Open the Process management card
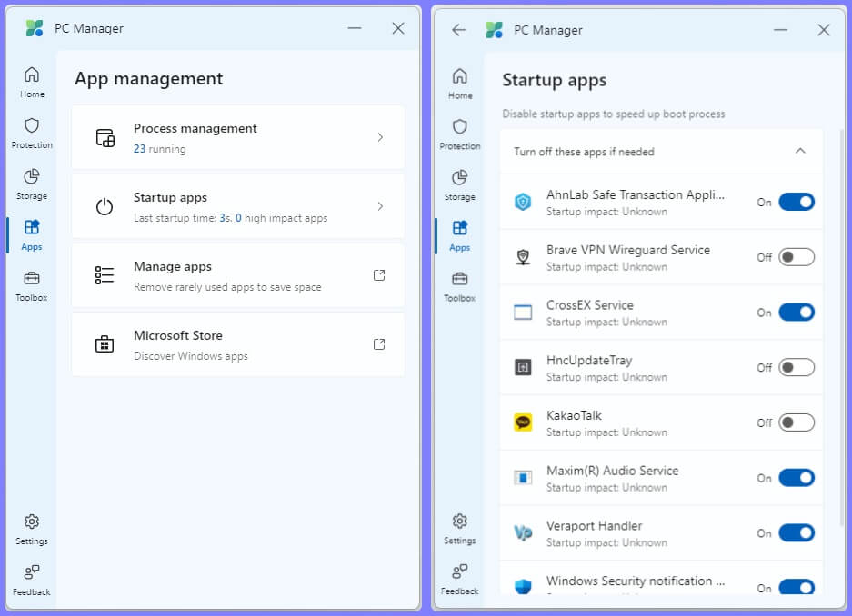The image size is (852, 616). (238, 138)
